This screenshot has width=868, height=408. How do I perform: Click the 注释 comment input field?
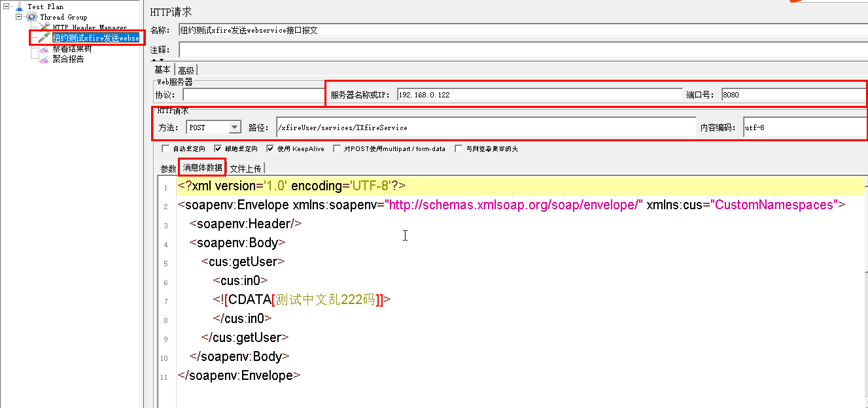523,50
